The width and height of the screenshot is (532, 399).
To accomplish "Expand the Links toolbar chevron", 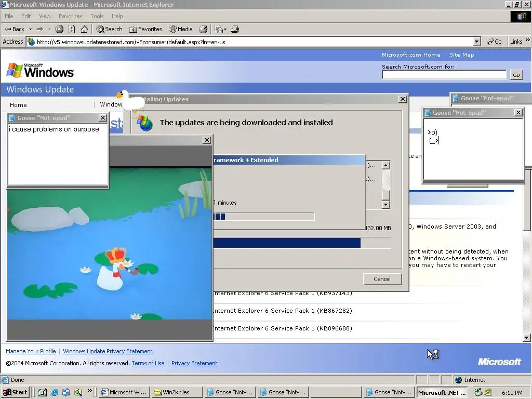I will (x=528, y=41).
